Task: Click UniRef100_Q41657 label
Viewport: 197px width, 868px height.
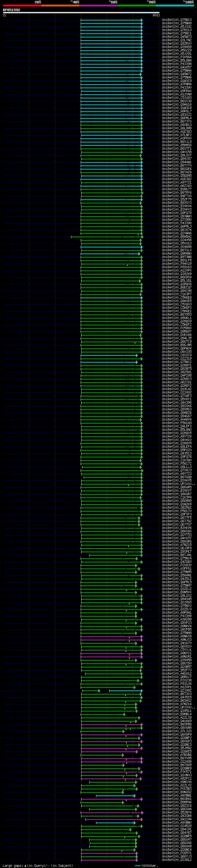Action: [x=177, y=67]
